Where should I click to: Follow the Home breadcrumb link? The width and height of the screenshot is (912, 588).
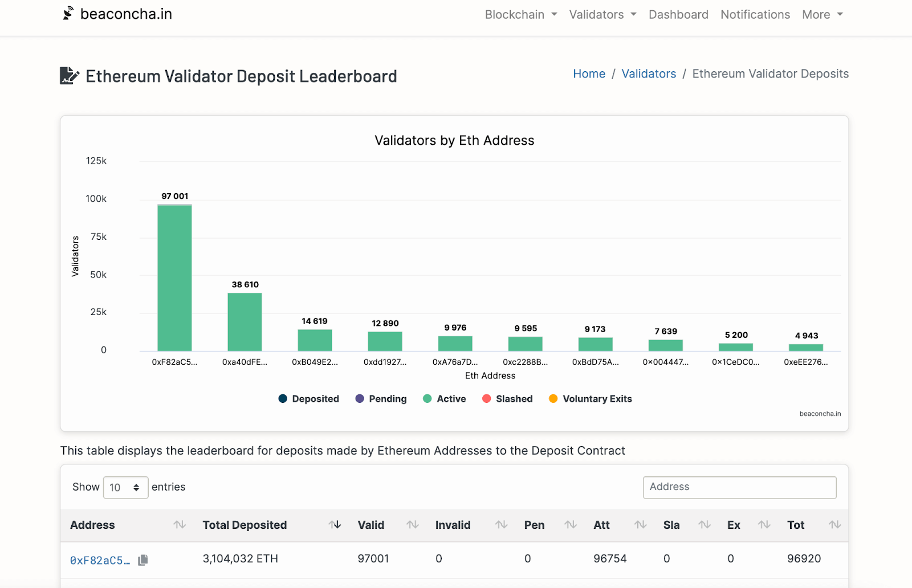click(x=589, y=73)
